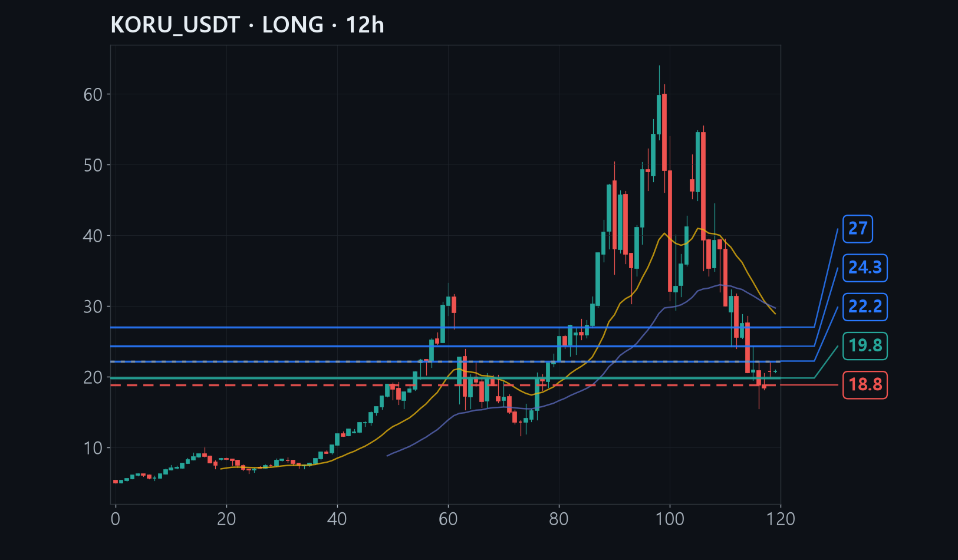958x560 pixels.
Task: Click the x-axis tick label 0
Action: click(x=116, y=519)
